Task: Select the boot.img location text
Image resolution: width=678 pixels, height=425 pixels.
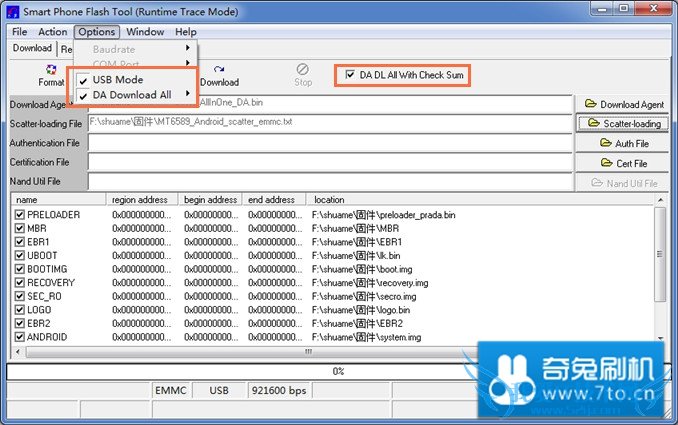Action: [x=362, y=269]
